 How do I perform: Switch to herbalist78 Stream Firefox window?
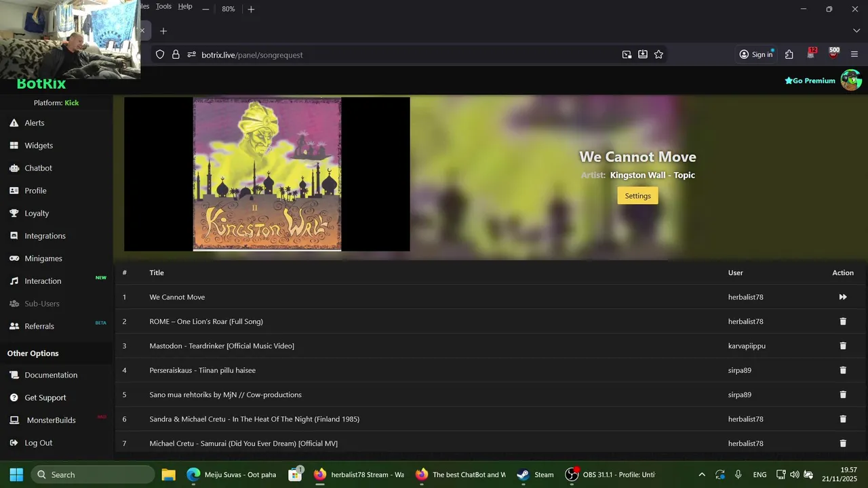pos(359,474)
